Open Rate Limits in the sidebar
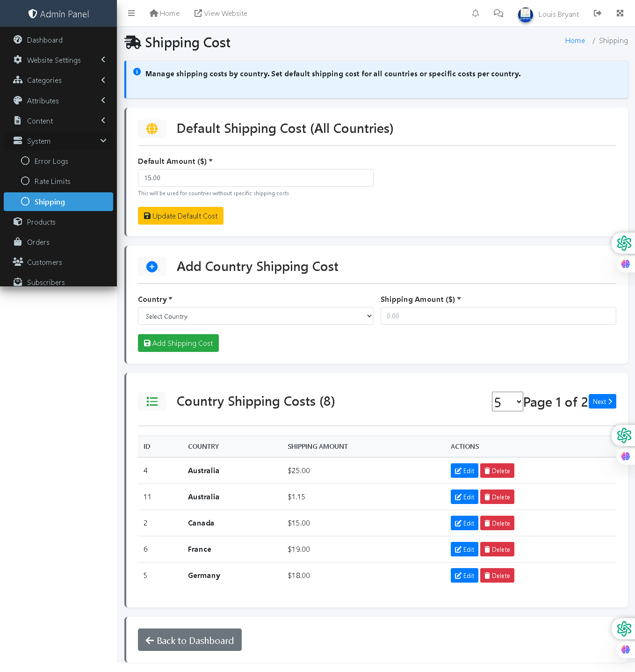Viewport: 635px width, 672px height. (52, 182)
